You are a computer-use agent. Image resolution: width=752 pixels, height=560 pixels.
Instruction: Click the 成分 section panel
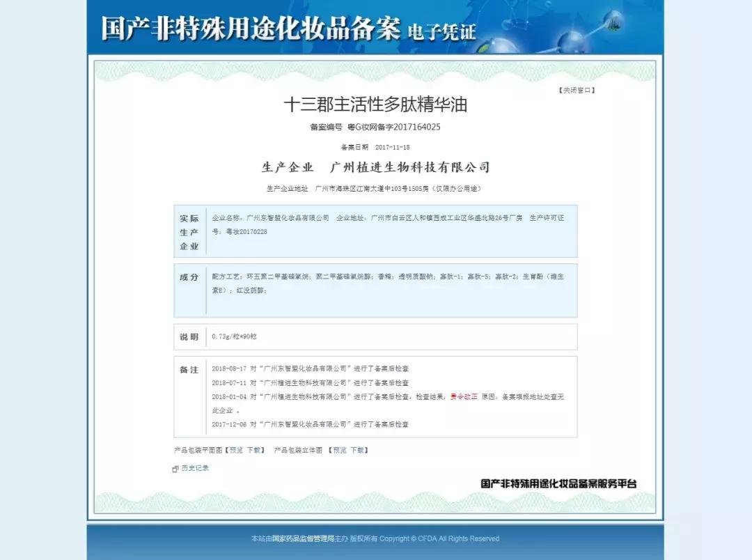[376, 290]
